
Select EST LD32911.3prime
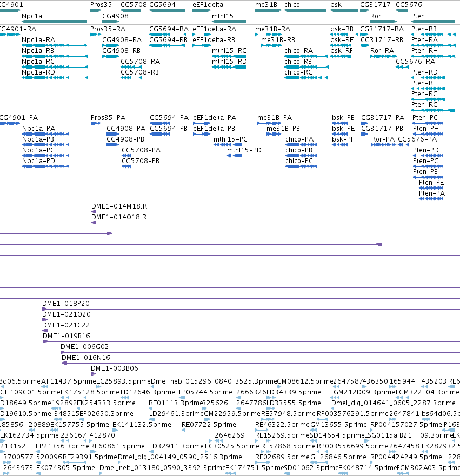[151, 452]
